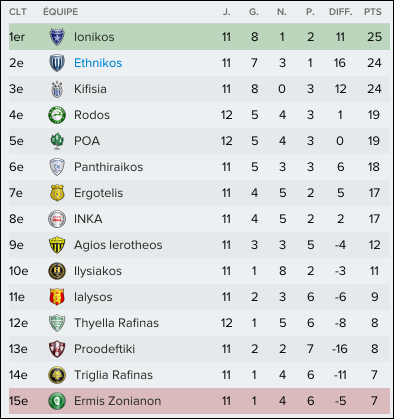Select the Triglia Rafinas row
Screen dimensions: 394x419
pyautogui.click(x=199, y=375)
